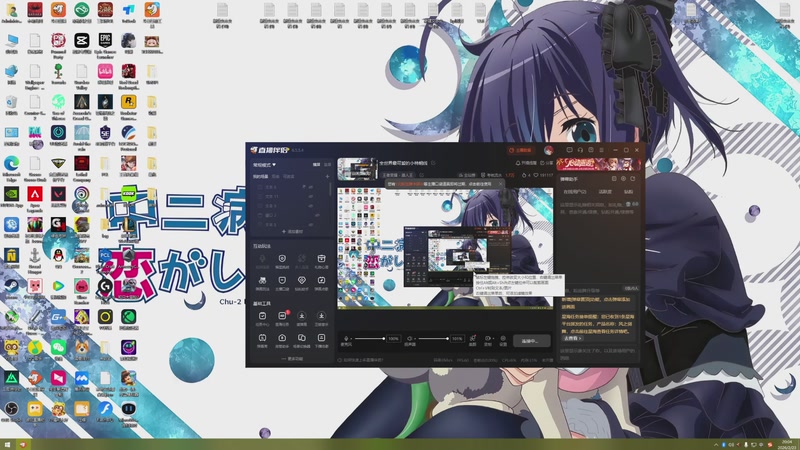Open the gift box icon in 互动玩法
The height and width of the screenshot is (450, 800).
click(321, 261)
